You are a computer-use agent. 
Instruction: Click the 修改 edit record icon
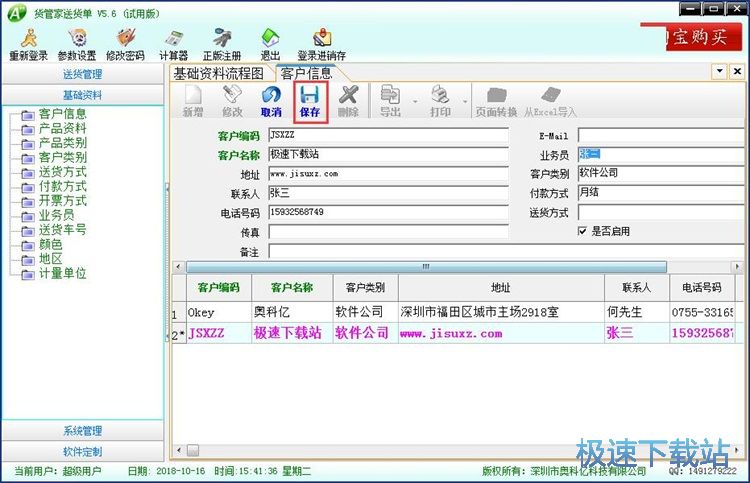(x=232, y=100)
